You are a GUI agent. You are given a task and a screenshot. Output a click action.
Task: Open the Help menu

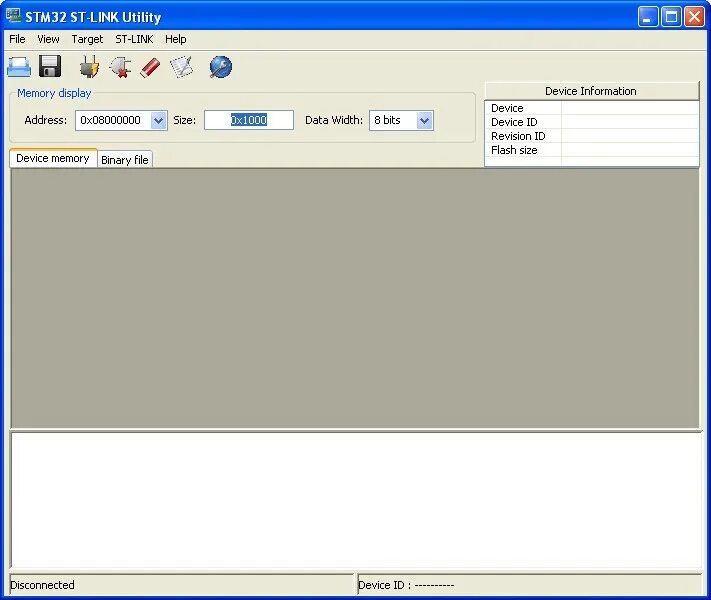point(175,39)
